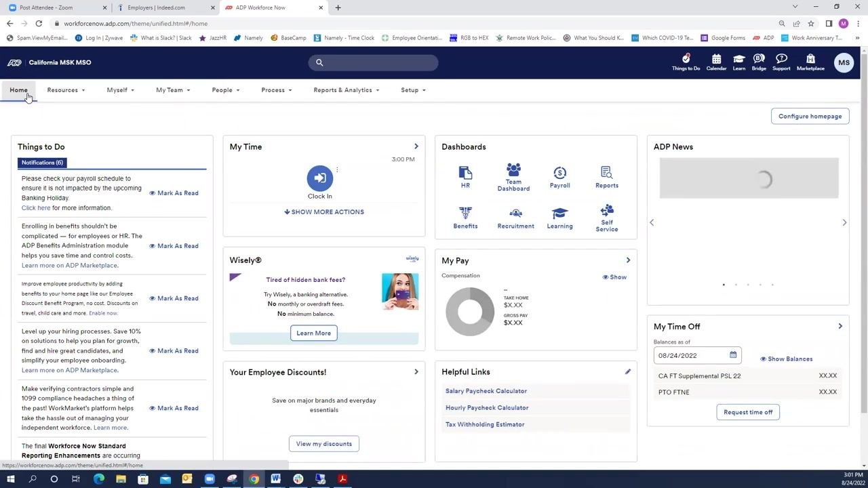Open the Payroll dashboard
Screen dimensions: 868x488
click(x=559, y=178)
